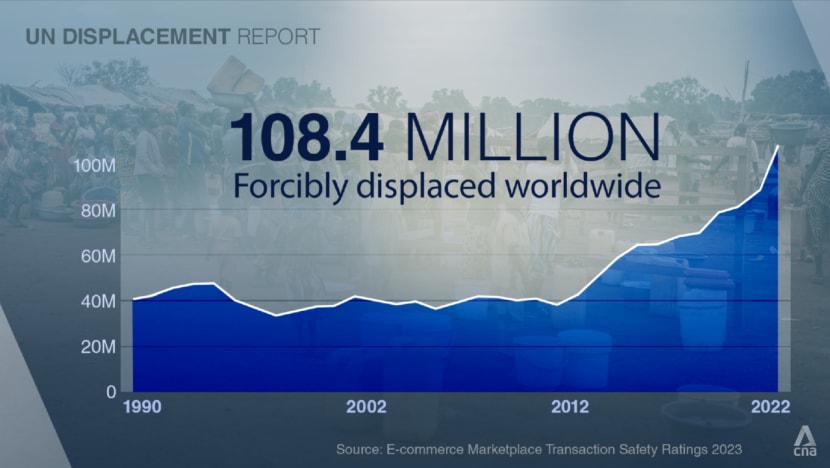Image resolution: width=830 pixels, height=468 pixels.
Task: Click the 100M y-axis label
Action: pyautogui.click(x=94, y=166)
